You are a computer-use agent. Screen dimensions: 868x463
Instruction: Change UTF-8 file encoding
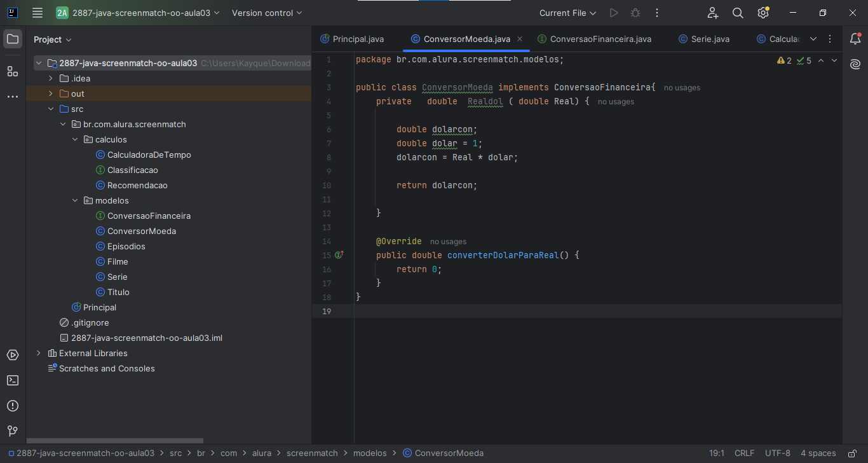pyautogui.click(x=778, y=453)
